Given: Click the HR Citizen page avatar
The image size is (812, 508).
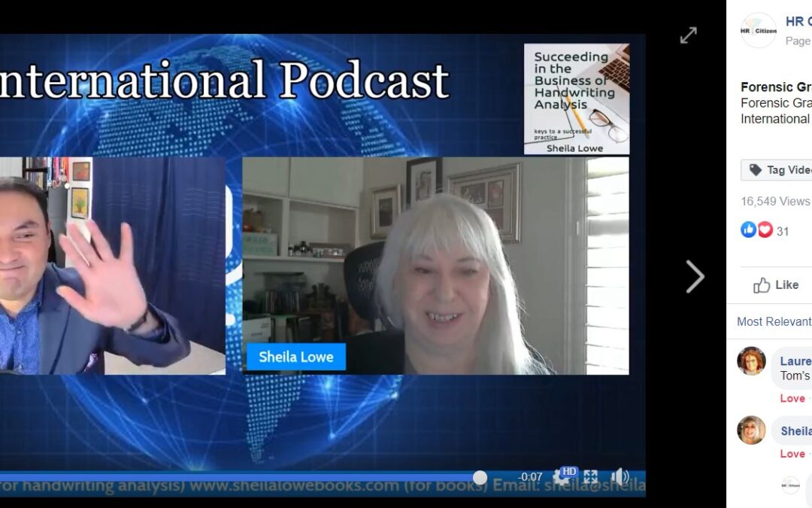Looking at the screenshot, I should coord(758,30).
